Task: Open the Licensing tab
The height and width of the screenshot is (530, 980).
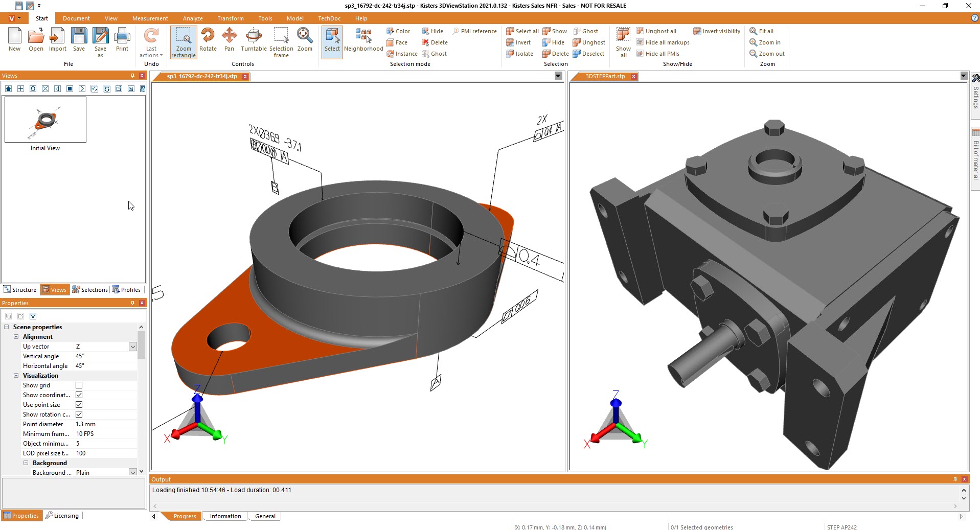Action: (x=62, y=516)
